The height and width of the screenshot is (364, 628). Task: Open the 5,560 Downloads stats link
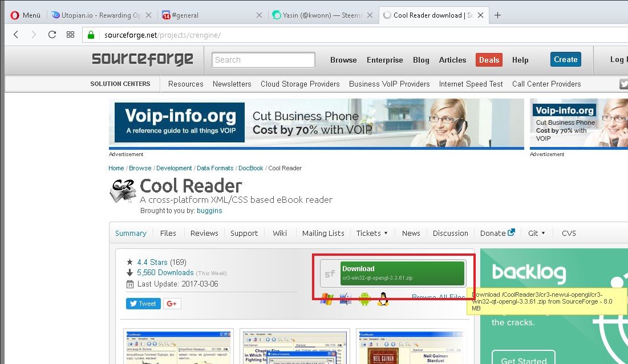click(165, 273)
